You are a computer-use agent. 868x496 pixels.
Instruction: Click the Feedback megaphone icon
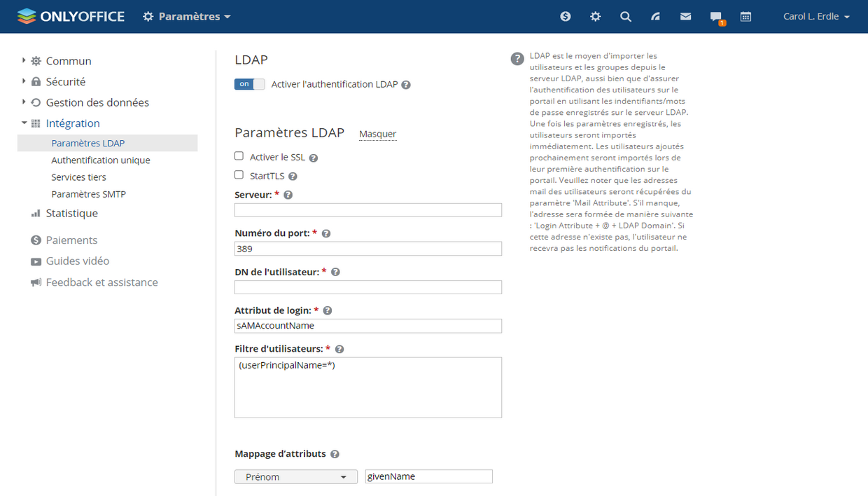(x=36, y=282)
